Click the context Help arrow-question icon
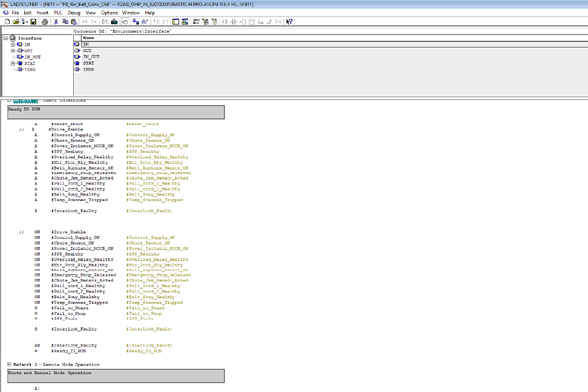Viewport: 588px width, 392px height. coord(289,22)
